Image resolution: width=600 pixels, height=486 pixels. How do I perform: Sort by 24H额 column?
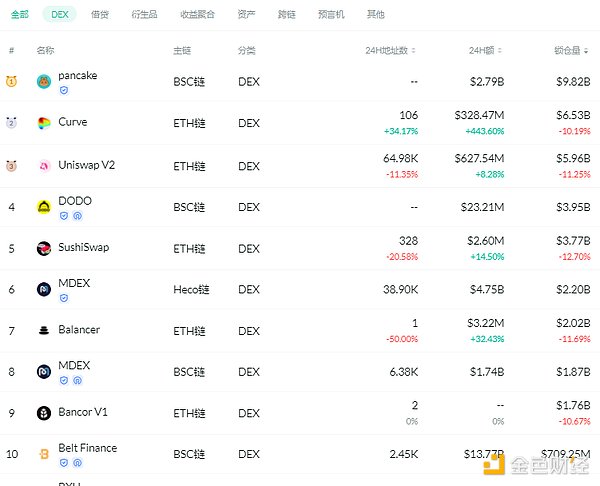pyautogui.click(x=490, y=50)
